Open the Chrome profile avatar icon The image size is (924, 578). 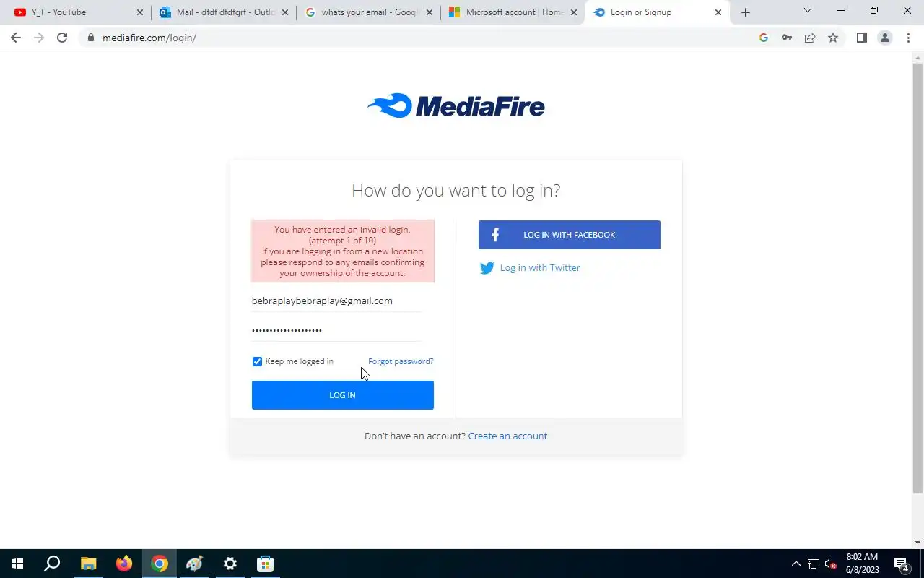(885, 38)
